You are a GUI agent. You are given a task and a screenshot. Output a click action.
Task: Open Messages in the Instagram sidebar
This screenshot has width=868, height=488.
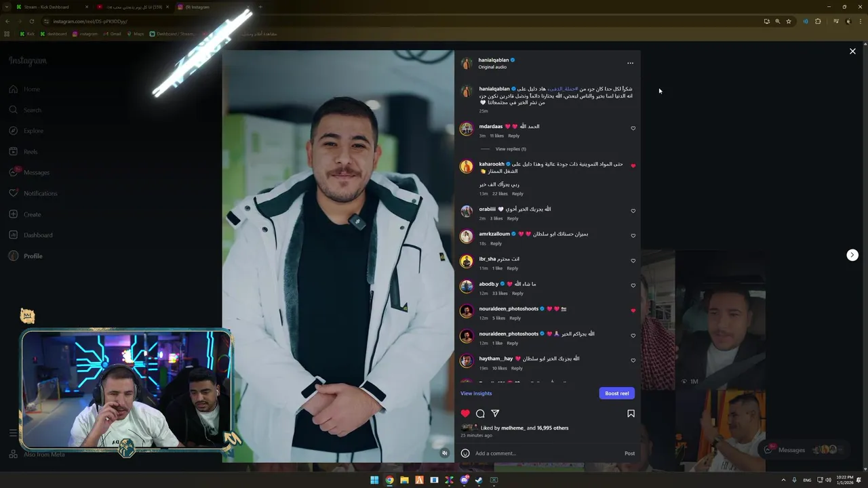(x=30, y=173)
